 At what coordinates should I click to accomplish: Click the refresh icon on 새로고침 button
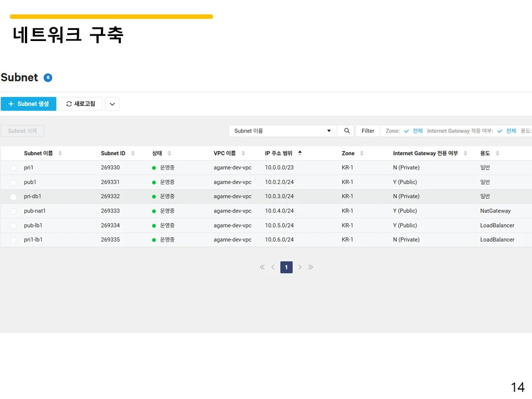(69, 104)
